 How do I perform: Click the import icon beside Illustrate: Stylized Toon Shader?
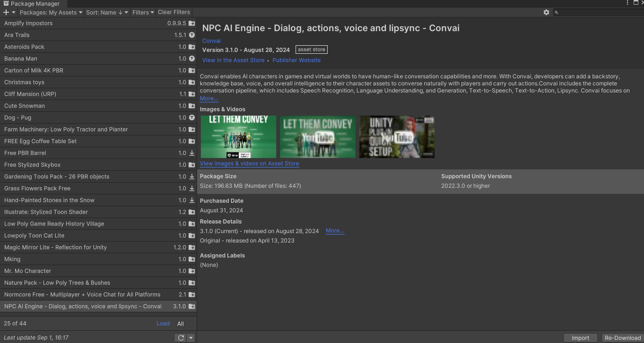pyautogui.click(x=192, y=212)
